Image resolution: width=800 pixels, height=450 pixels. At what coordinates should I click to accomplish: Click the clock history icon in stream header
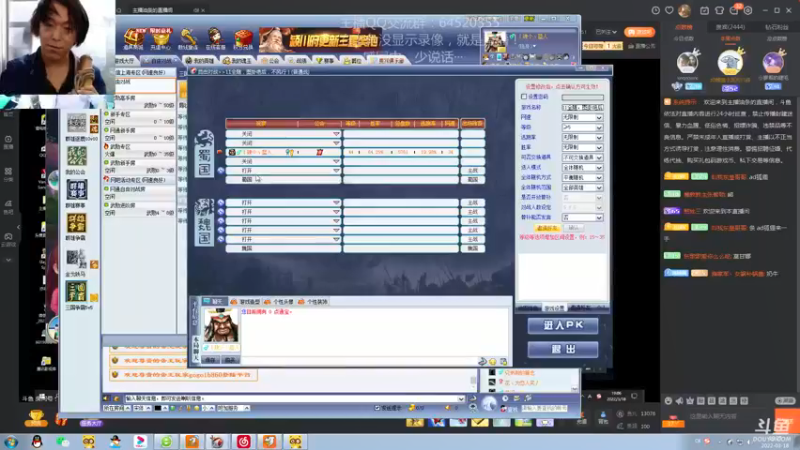pos(656,10)
